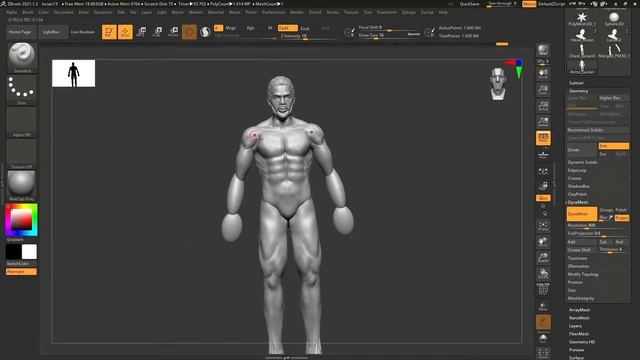Toggle the local symmetry L.Sym icon

[543, 172]
